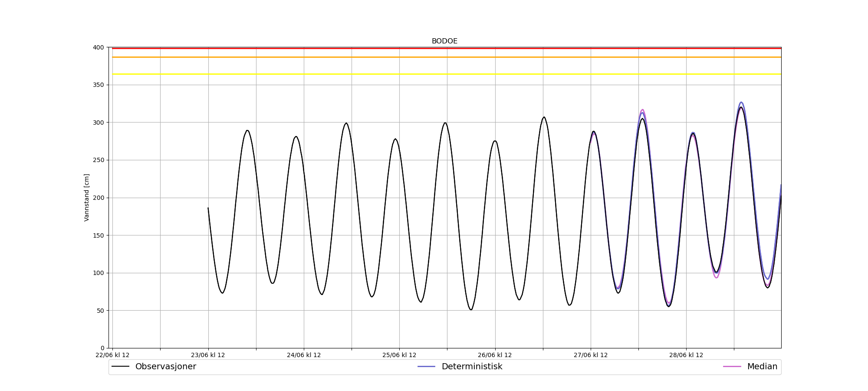Click the orange threshold line
The width and height of the screenshot is (868, 391).
click(447, 57)
